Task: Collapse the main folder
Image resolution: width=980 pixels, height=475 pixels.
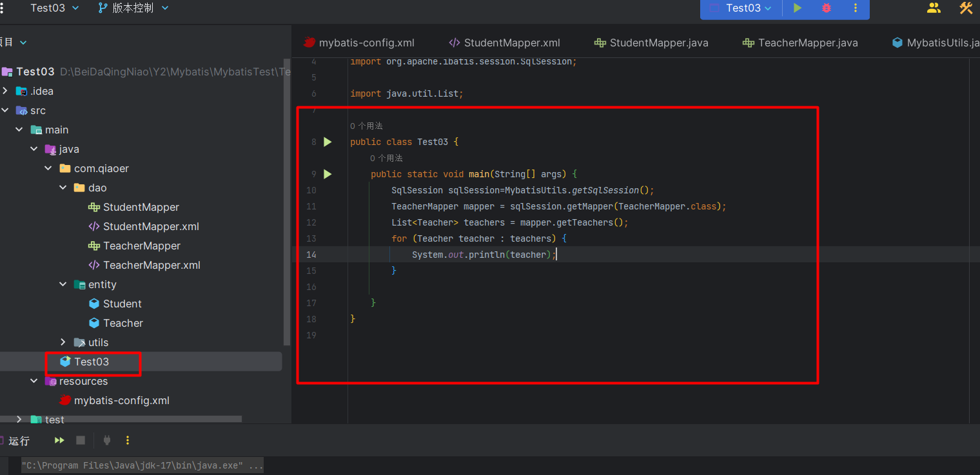Action: click(19, 130)
